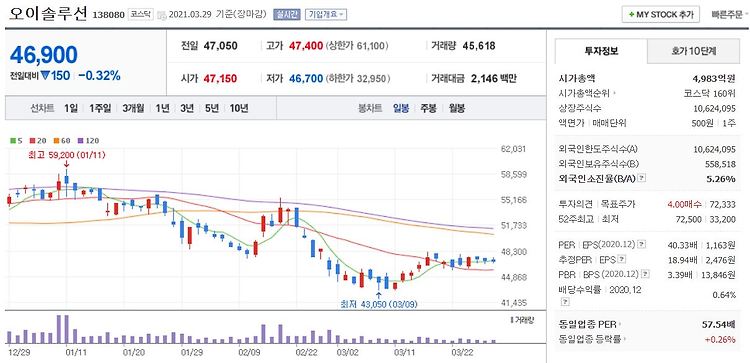Image resolution: width=750 pixels, height=363 pixels.
Task: Click the 시가 value 47,150
Action: tap(221, 78)
